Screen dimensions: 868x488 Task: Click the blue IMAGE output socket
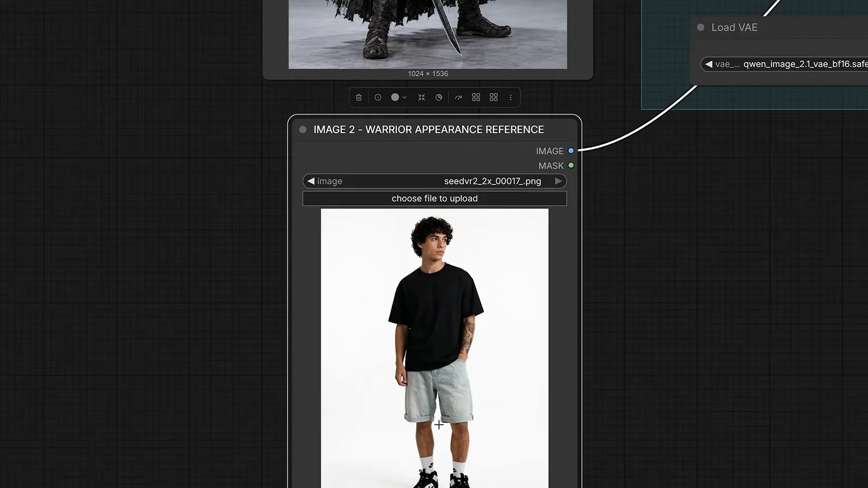tap(571, 151)
